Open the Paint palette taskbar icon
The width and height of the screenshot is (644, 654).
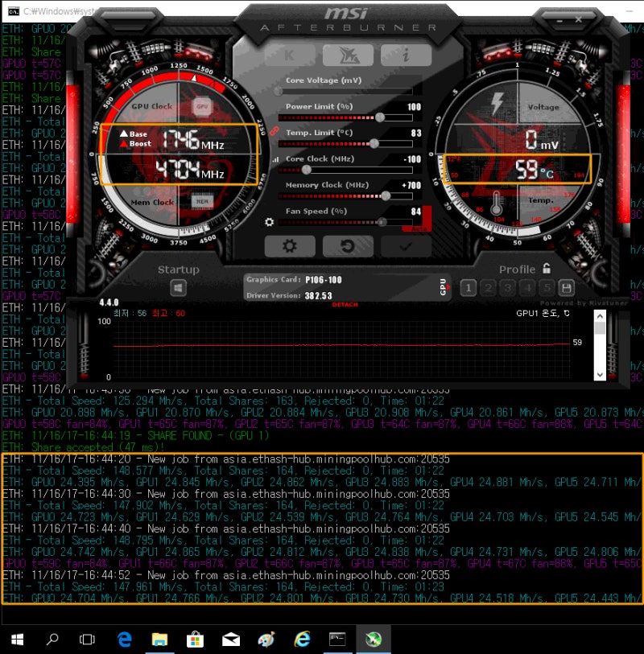tap(266, 639)
